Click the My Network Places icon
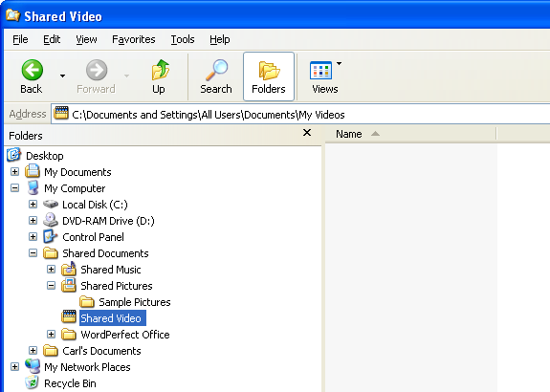This screenshot has height=392, width=550. pos(33,366)
